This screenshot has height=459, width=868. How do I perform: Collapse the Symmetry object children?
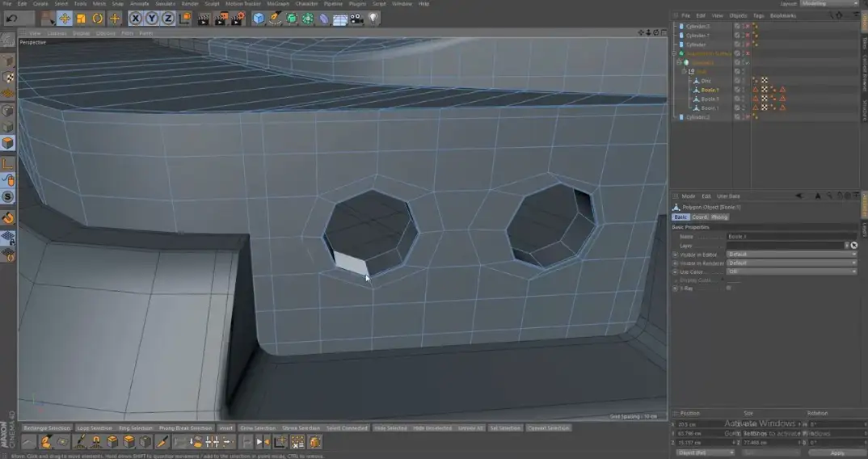coord(679,62)
